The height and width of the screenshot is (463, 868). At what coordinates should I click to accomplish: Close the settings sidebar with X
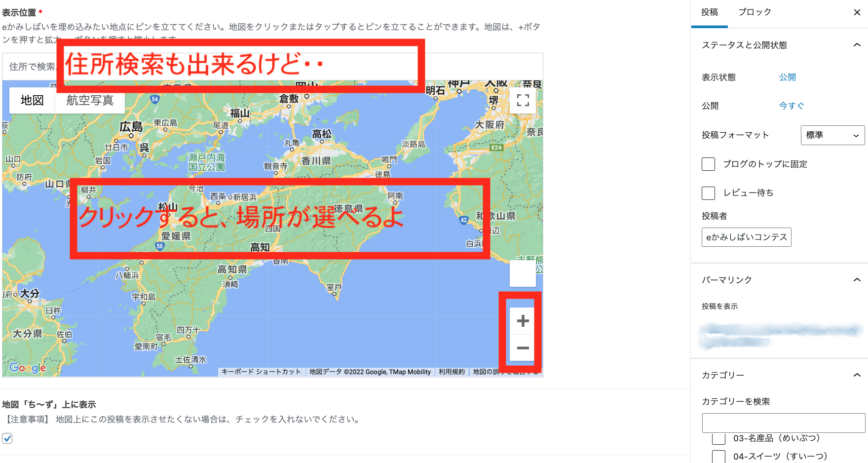[x=857, y=12]
